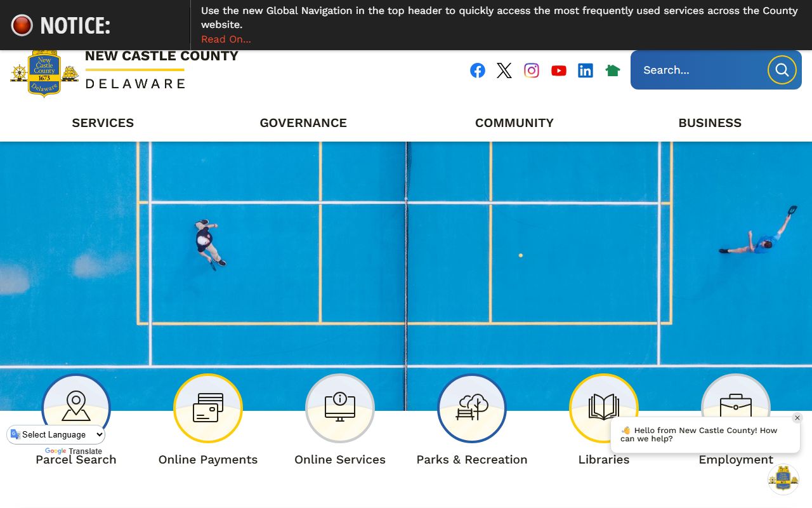Open the Community menu
This screenshot has width=812, height=508.
coord(514,123)
